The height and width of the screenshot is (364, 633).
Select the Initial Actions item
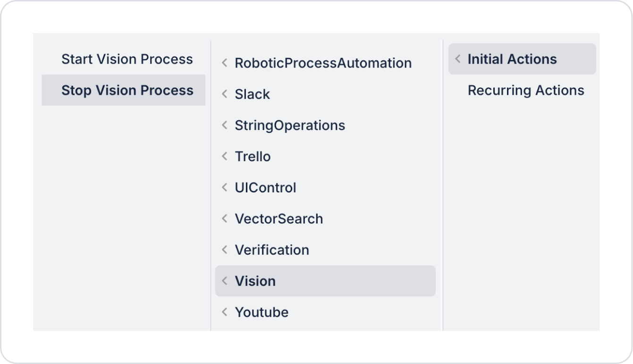pos(512,59)
